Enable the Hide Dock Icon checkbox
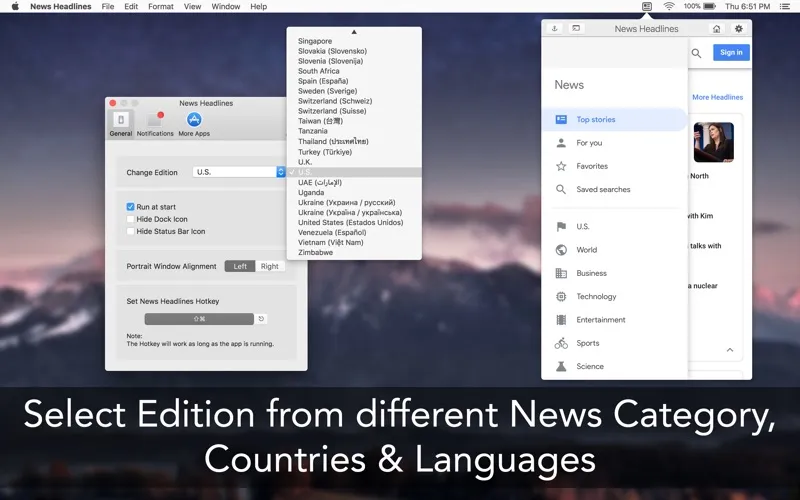 click(x=131, y=219)
